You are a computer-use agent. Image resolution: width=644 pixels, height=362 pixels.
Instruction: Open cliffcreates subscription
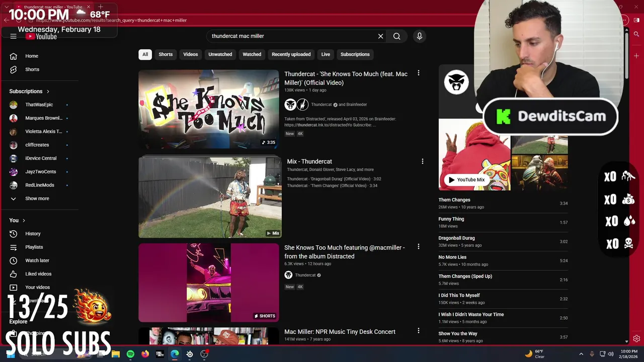36,145
